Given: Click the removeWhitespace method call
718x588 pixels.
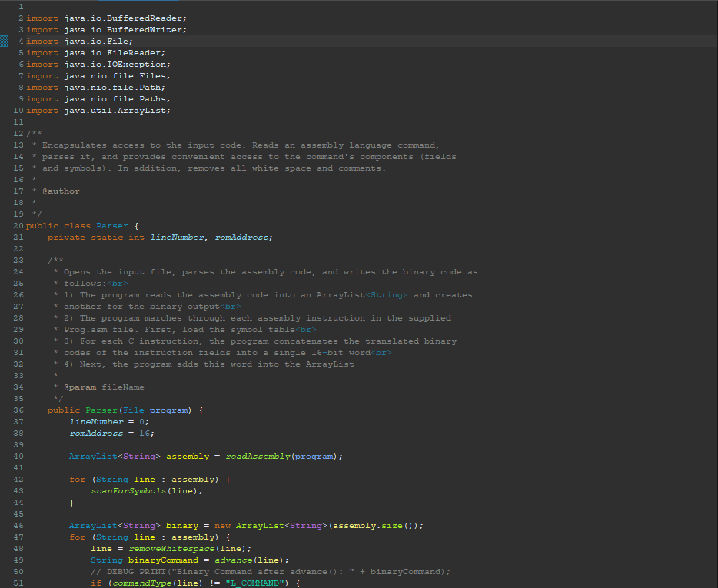Looking at the screenshot, I should 171,549.
